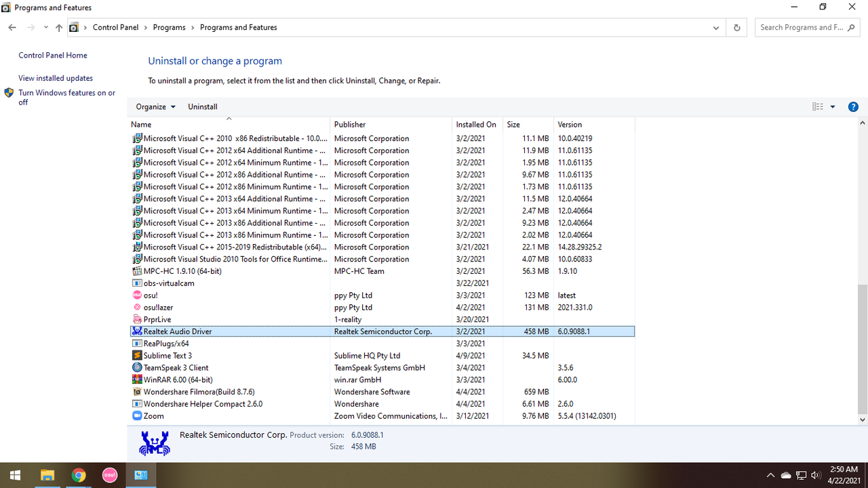Click the Sublime Text 3 icon

point(137,356)
